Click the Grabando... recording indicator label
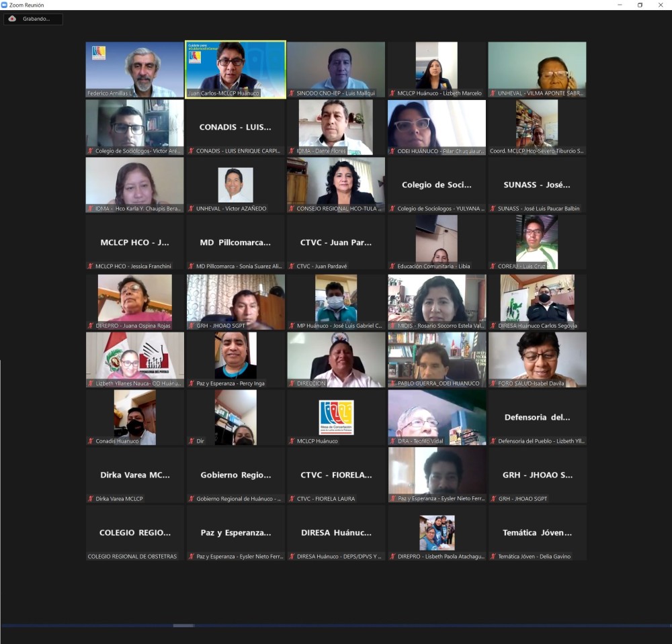Viewport: 672px width, 644px height. pyautogui.click(x=36, y=19)
